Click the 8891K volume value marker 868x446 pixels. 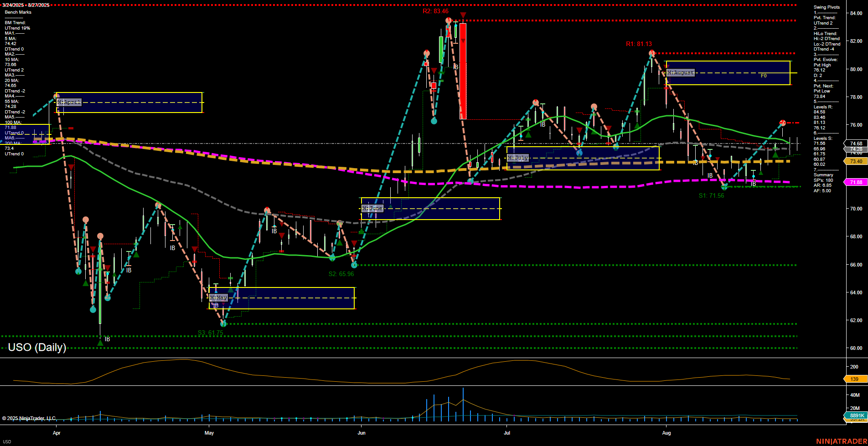tap(856, 415)
